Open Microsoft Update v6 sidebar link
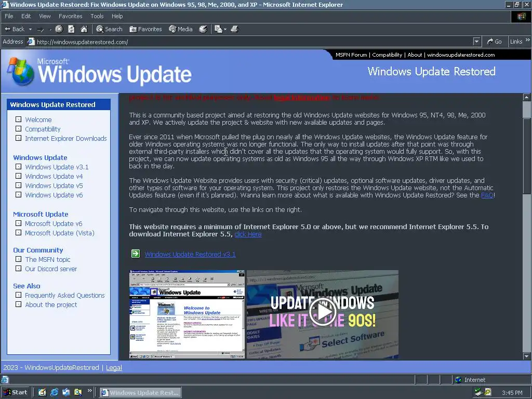 [x=54, y=223]
